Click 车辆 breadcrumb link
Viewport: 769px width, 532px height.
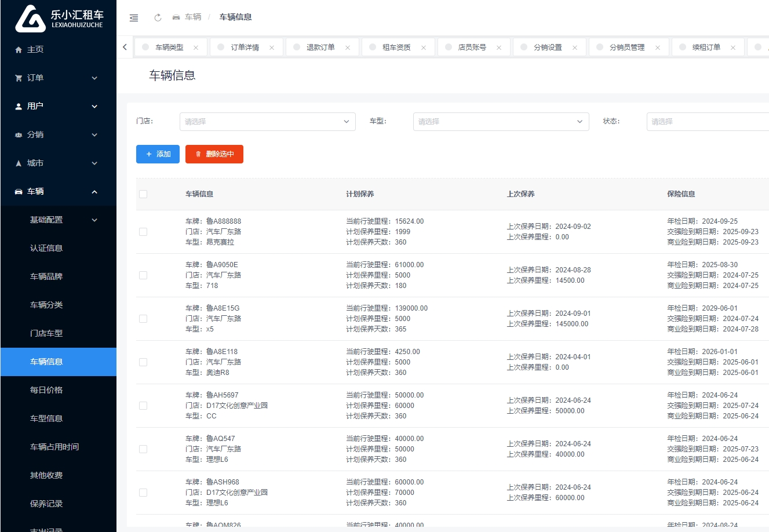click(x=193, y=17)
